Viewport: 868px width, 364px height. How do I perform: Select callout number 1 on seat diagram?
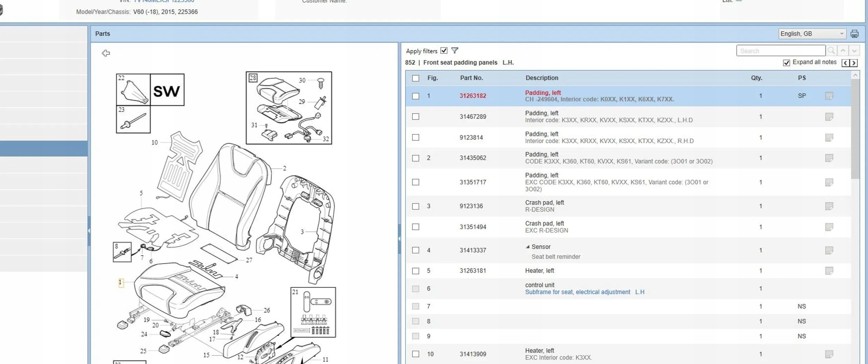point(120,282)
